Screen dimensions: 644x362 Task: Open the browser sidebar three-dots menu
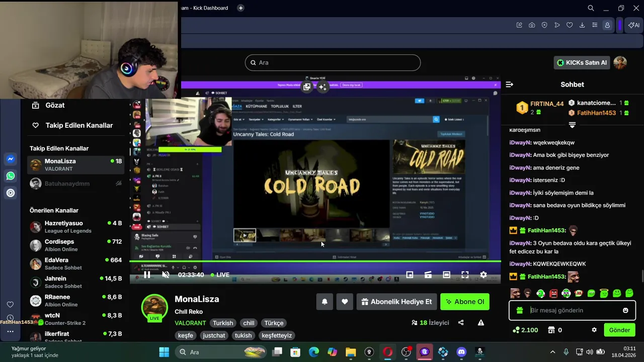pyautogui.click(x=10, y=331)
